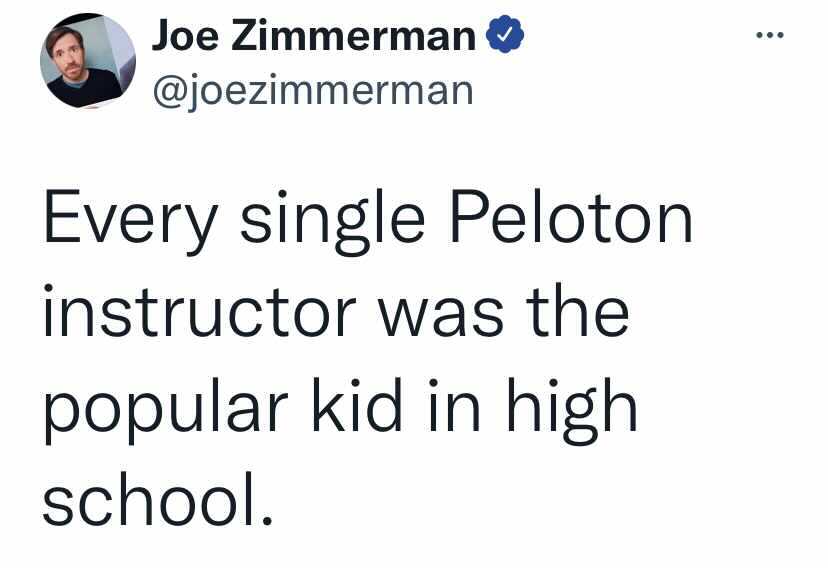Click the final period after "school"

click(267, 519)
